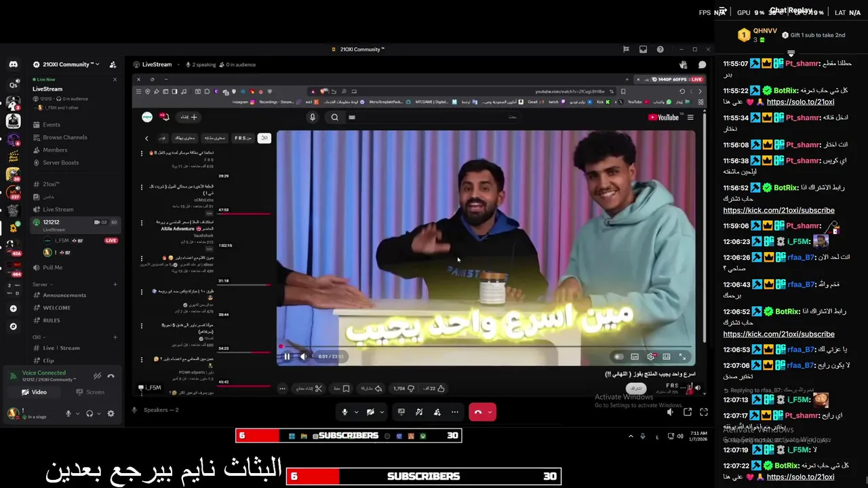The height and width of the screenshot is (488, 868).
Task: Add a channel to OXI category
Action: coord(115,337)
